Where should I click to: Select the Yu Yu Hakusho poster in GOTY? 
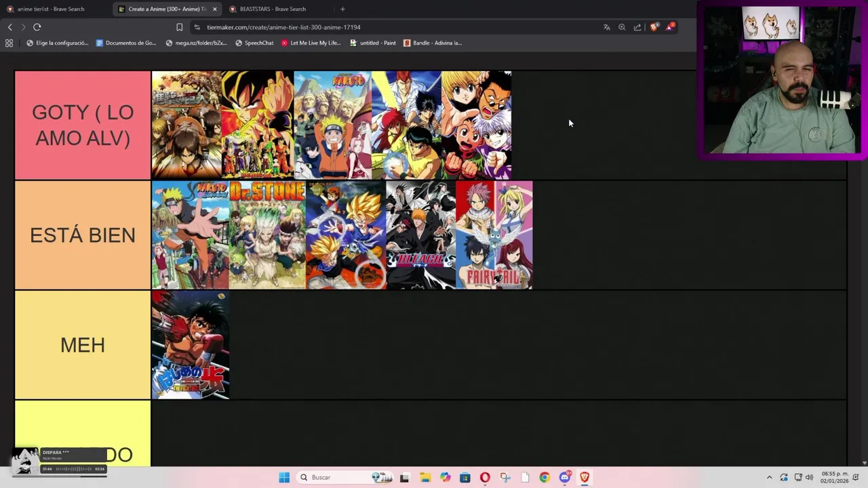(406, 125)
